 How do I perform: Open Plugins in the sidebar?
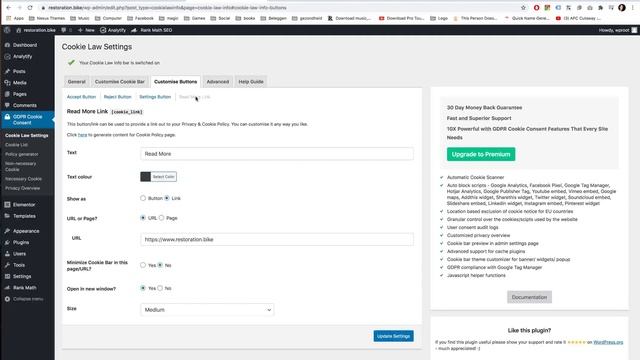pos(21,242)
